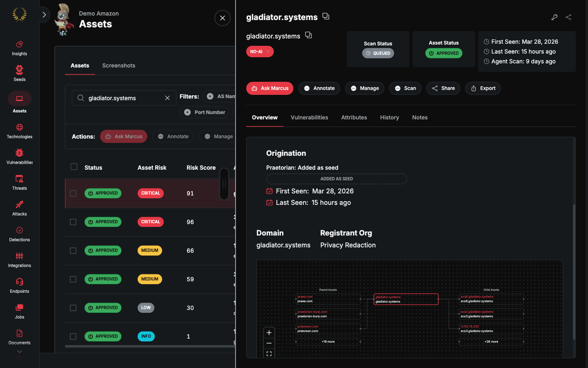The height and width of the screenshot is (368, 588).
Task: Zoom out on the asset graph
Action: coord(269,343)
